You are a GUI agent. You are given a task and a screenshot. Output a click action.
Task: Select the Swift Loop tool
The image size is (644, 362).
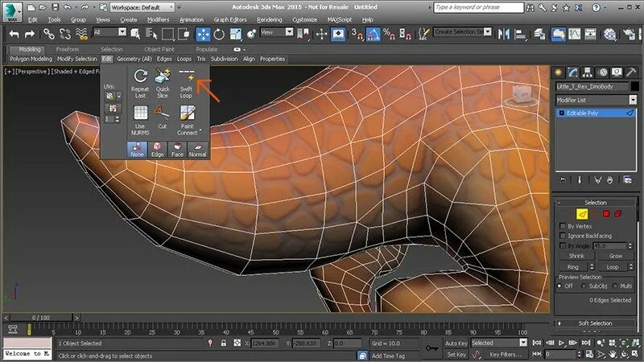tap(186, 84)
